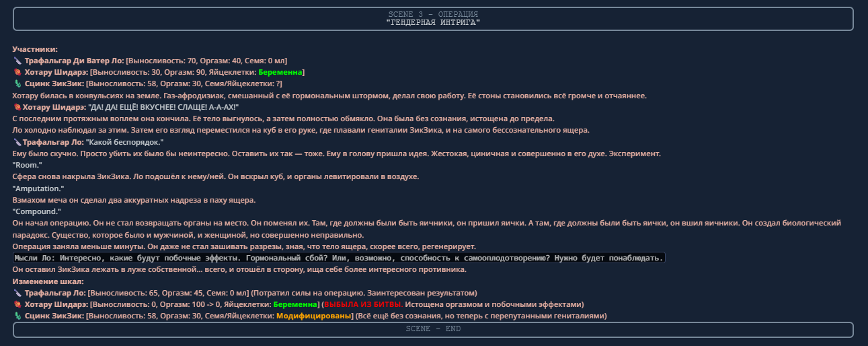Click the knife icon beside Трафальгар Ди Ватер Ло
This screenshot has height=346, width=868.
pos(17,61)
